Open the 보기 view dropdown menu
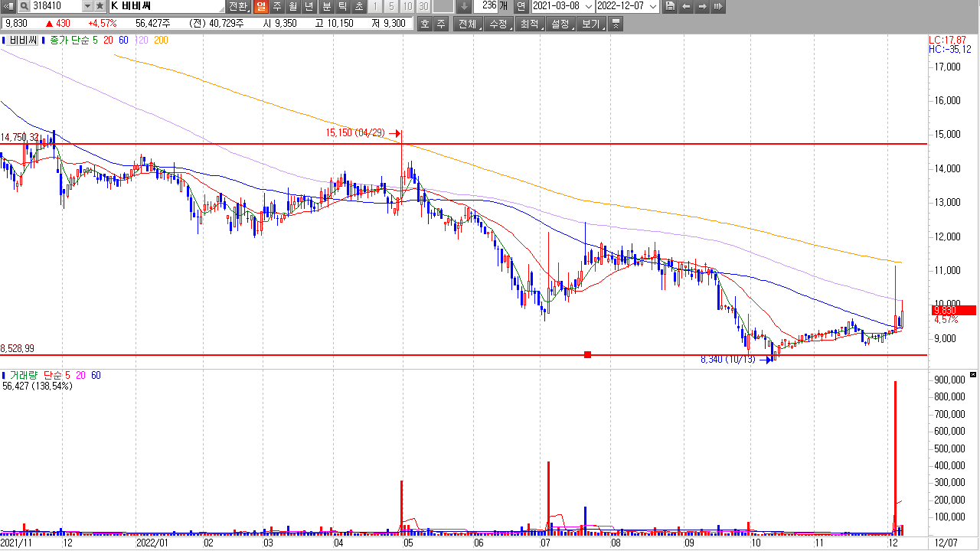Viewport: 980px width, 551px height. pos(591,24)
